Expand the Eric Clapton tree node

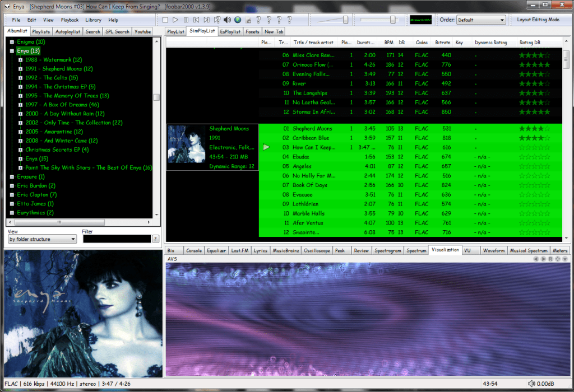pyautogui.click(x=12, y=195)
